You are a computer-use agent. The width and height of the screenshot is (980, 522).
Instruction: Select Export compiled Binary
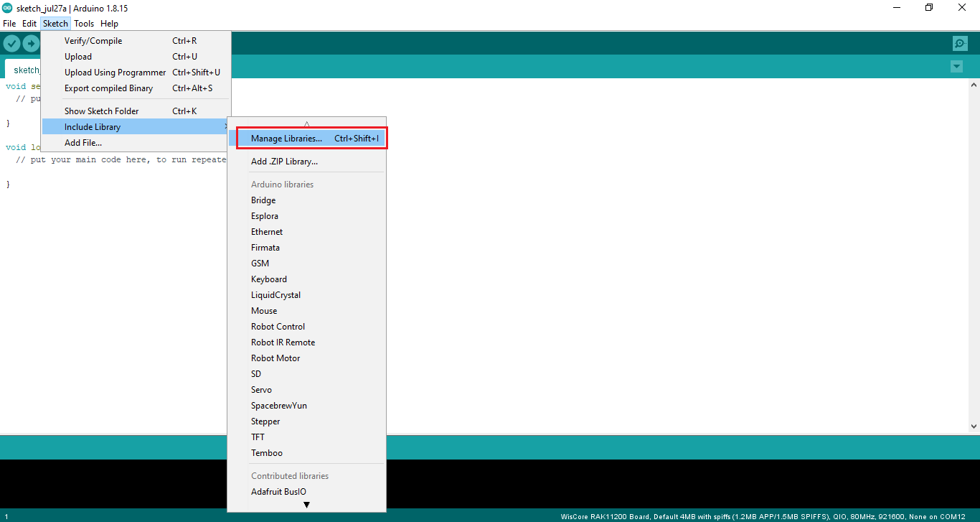click(136, 88)
